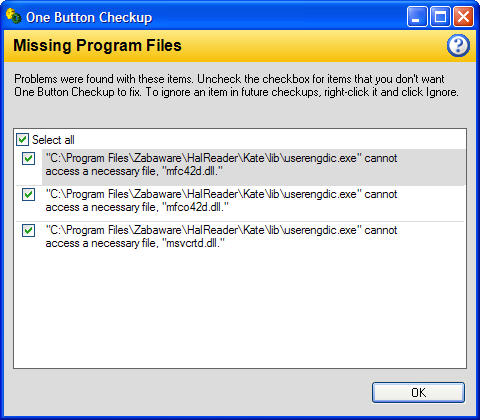Maximize the One Button Checkup window
480x420 pixels.
click(x=440, y=16)
